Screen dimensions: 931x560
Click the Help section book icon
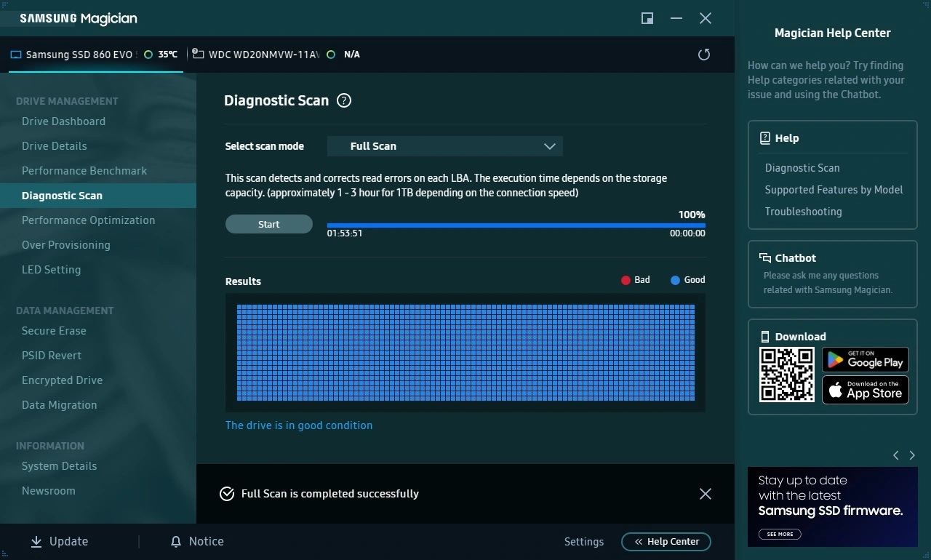(x=765, y=138)
